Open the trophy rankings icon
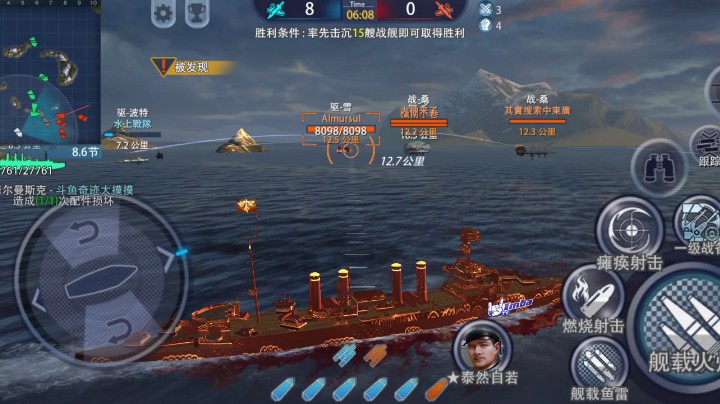This screenshot has width=720, height=404. pyautogui.click(x=197, y=13)
